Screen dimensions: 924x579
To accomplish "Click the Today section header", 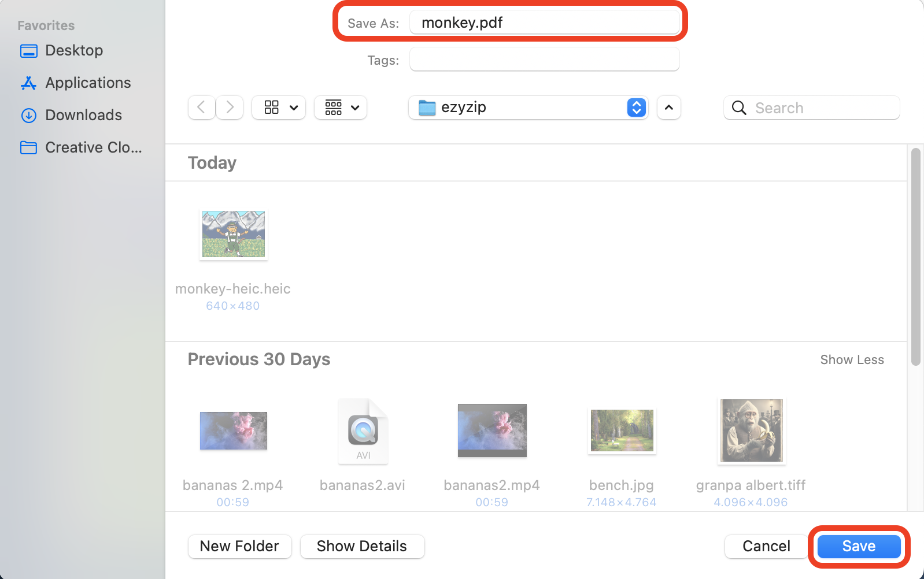I will [x=212, y=163].
